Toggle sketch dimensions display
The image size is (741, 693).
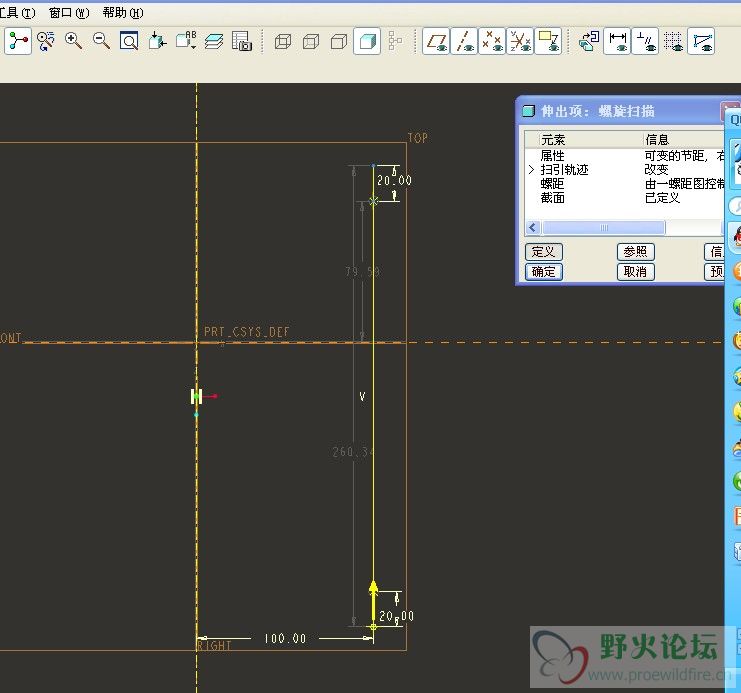tap(617, 41)
